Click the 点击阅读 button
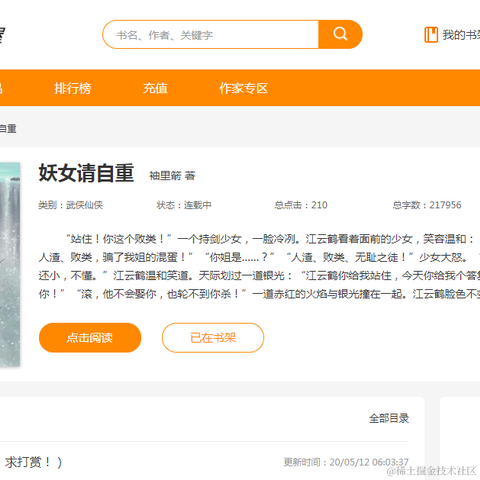The height and width of the screenshot is (480, 480). coord(90,338)
